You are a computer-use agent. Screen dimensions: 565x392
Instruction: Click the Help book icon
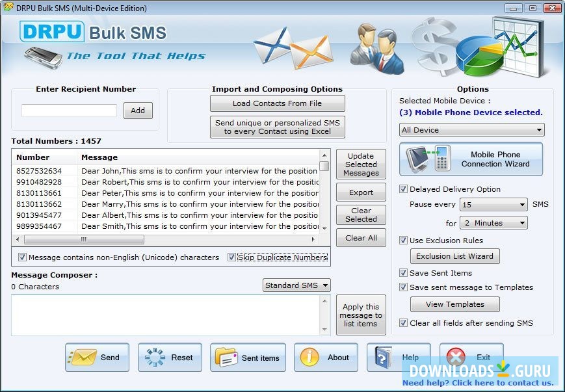pyautogui.click(x=383, y=358)
